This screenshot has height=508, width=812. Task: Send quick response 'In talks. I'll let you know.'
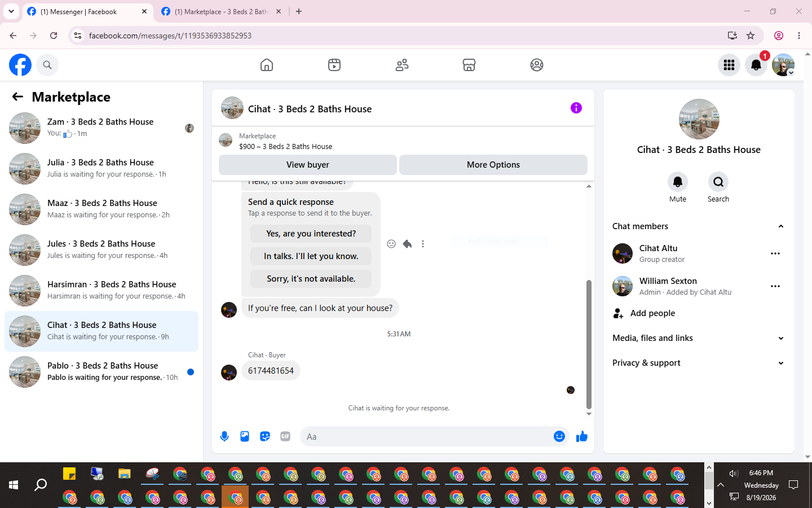(311, 256)
